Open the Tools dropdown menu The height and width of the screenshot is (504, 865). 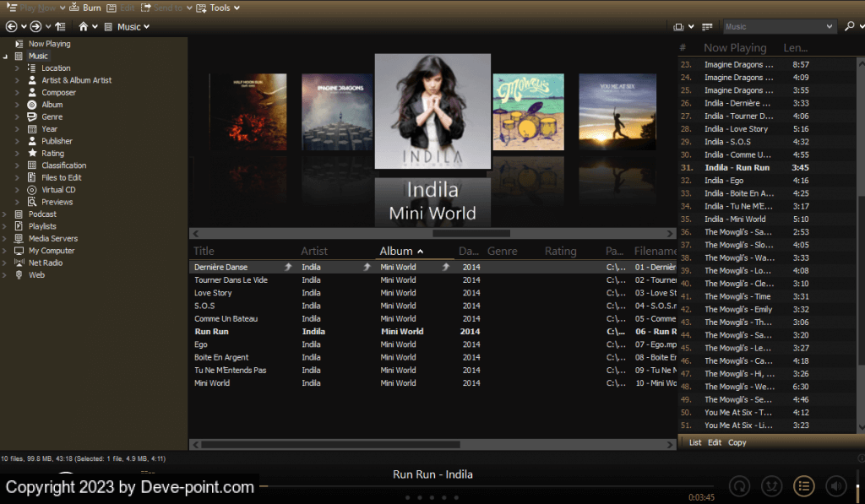[218, 8]
